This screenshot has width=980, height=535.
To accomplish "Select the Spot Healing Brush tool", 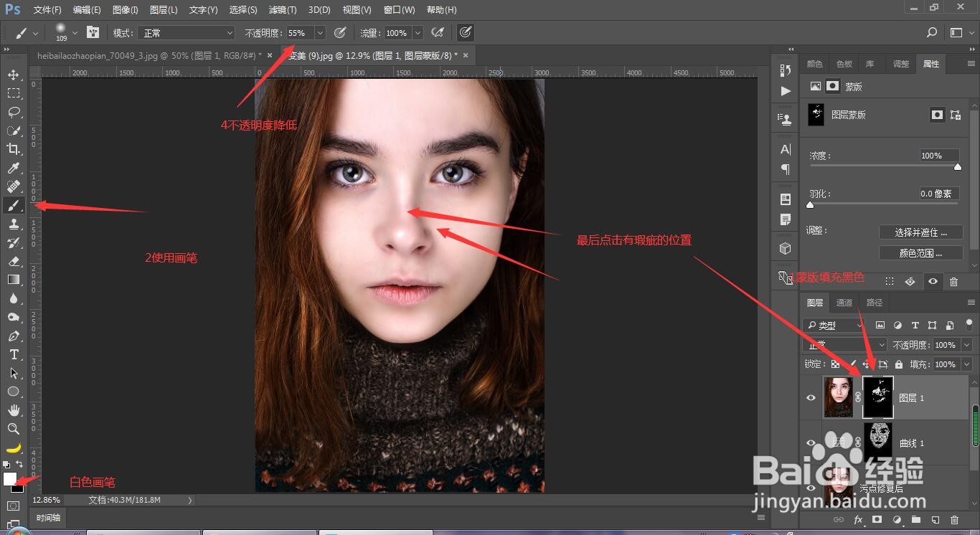I will point(14,186).
